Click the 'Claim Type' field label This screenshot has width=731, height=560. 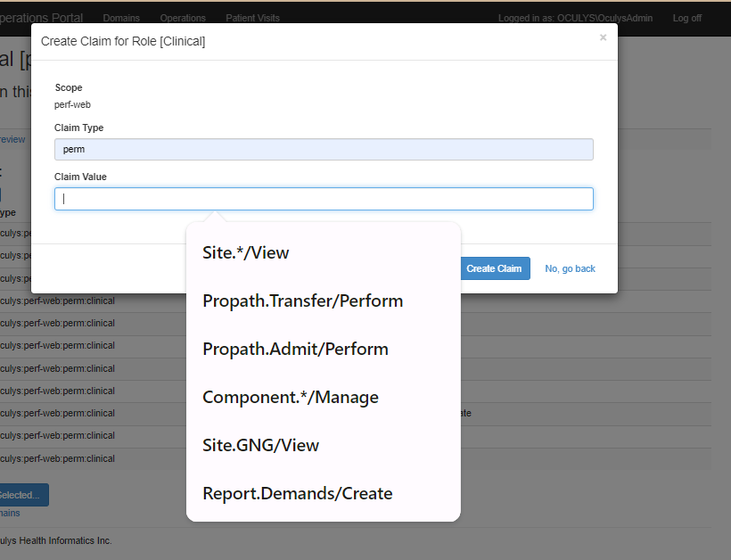(x=78, y=128)
